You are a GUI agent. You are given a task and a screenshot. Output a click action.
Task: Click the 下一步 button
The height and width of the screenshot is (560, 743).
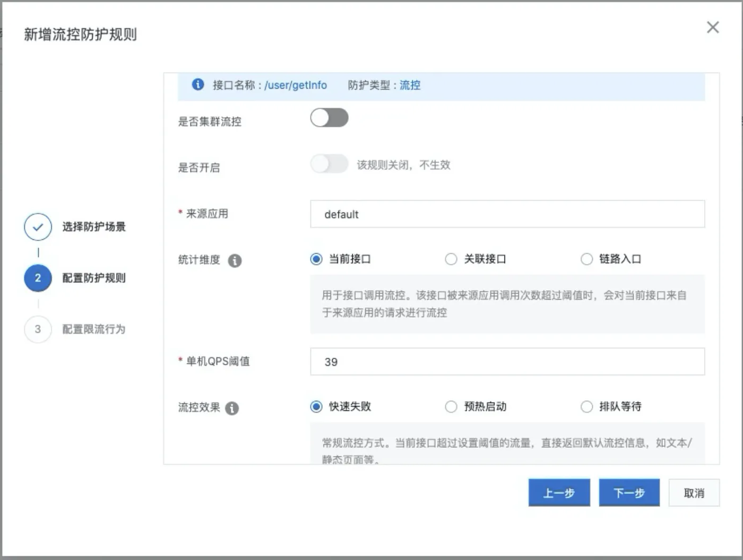629,493
